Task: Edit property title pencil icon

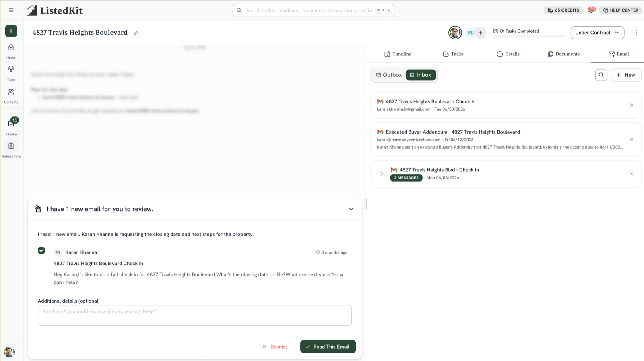Action: tap(136, 33)
